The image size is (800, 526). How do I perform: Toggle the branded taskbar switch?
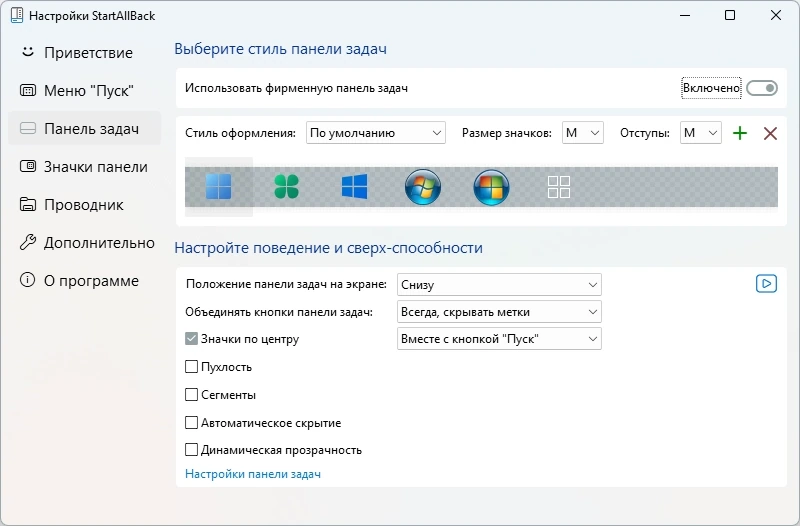coord(762,88)
